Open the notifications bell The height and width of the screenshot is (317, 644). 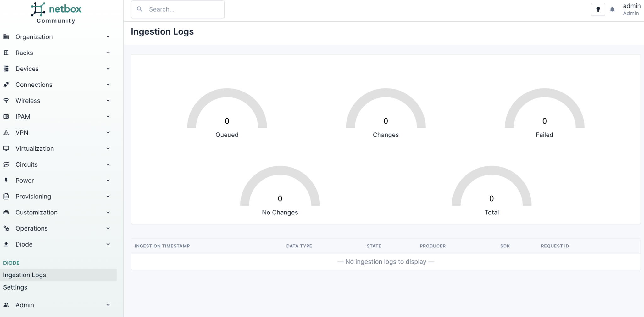611,9
